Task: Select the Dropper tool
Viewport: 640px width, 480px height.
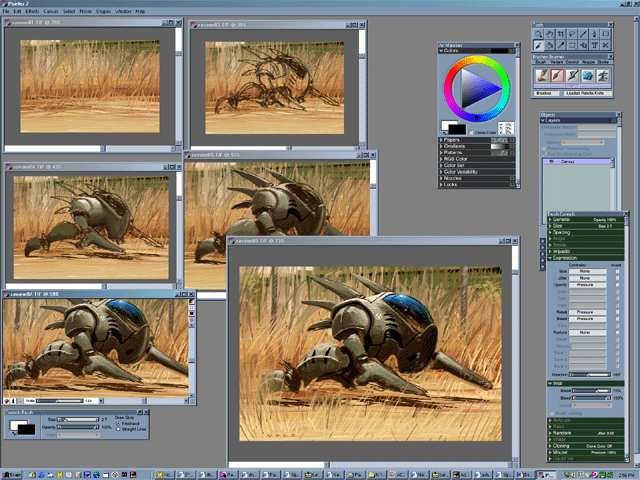Action: (x=561, y=45)
